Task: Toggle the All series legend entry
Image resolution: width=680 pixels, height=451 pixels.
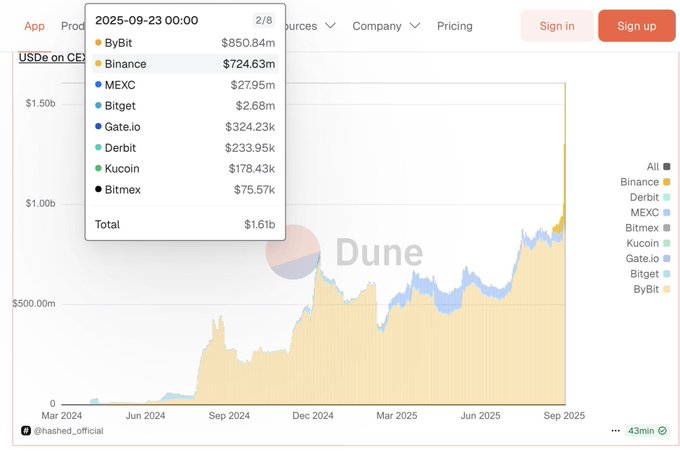Action: (653, 167)
